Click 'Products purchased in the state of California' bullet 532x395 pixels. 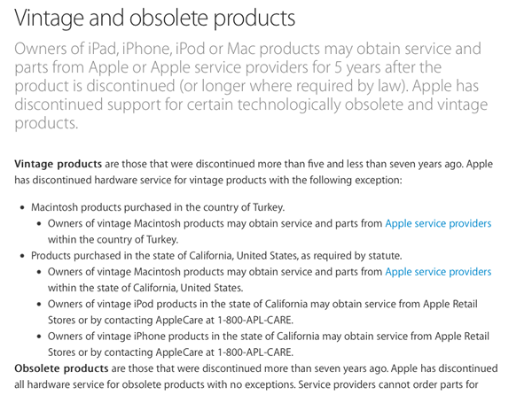coord(216,256)
